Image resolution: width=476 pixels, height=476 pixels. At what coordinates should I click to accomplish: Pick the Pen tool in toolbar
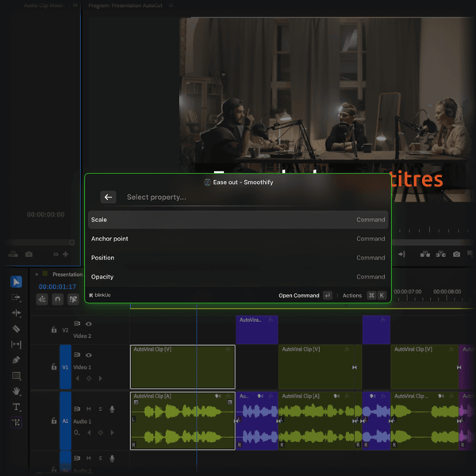(x=17, y=359)
